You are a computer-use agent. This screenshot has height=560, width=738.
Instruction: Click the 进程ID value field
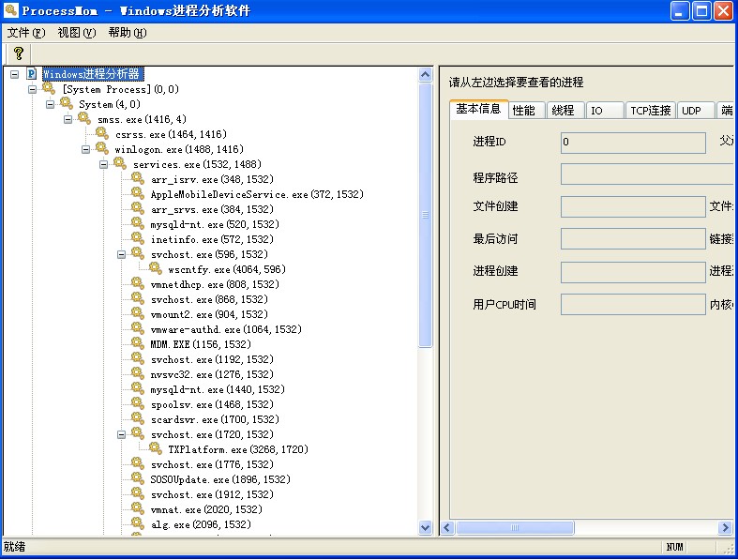click(x=633, y=143)
